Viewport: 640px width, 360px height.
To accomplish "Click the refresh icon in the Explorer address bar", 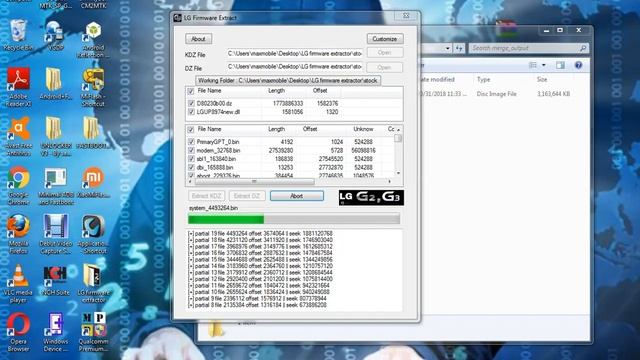I will [x=459, y=48].
